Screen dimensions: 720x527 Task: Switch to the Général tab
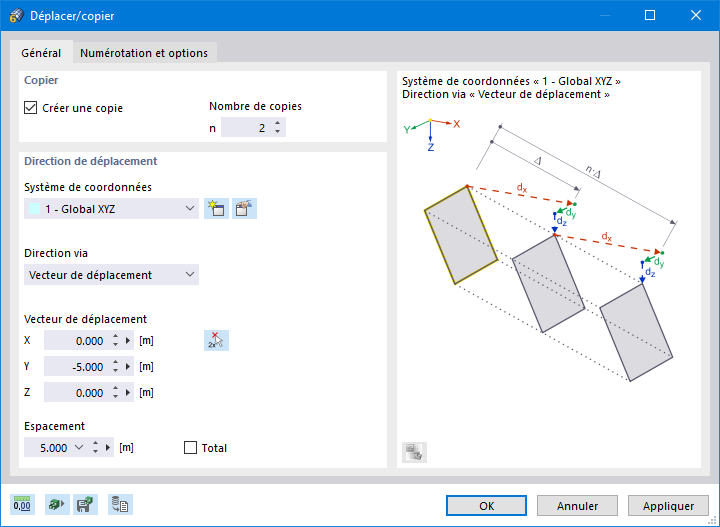[x=41, y=53]
